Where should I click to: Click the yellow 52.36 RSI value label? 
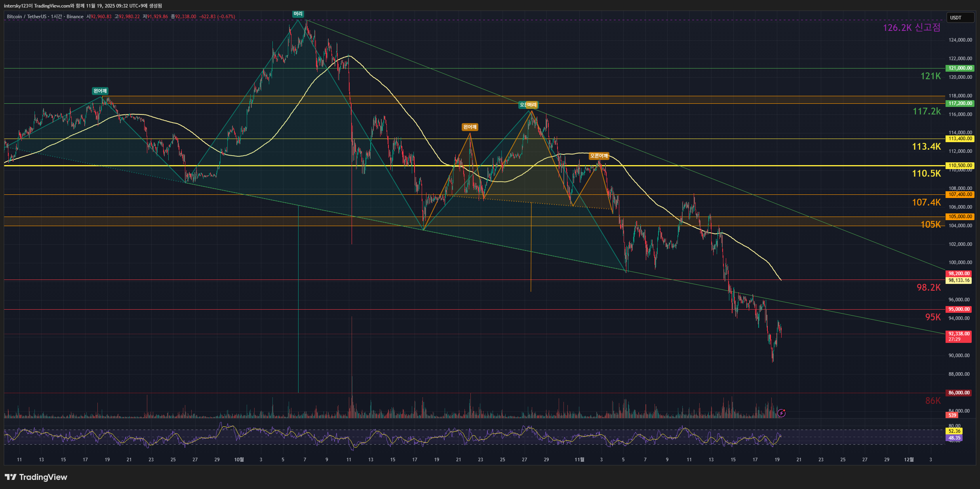click(954, 431)
